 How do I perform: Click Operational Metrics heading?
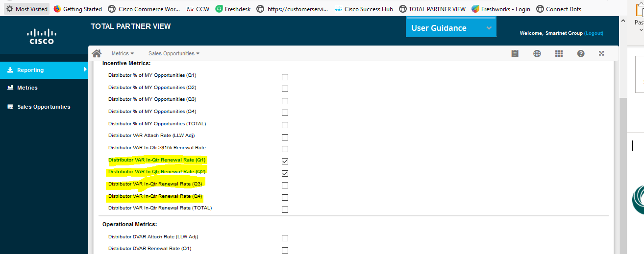coord(129,224)
